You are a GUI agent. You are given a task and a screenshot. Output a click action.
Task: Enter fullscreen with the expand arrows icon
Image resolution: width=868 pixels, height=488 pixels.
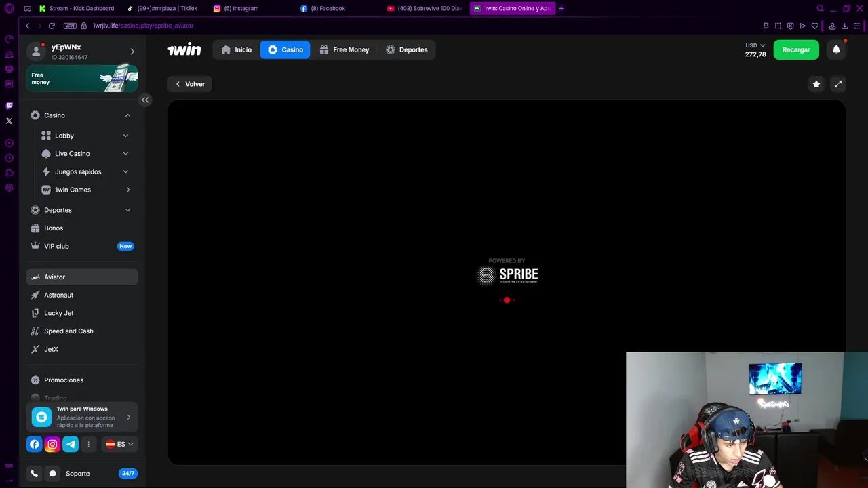[838, 84]
